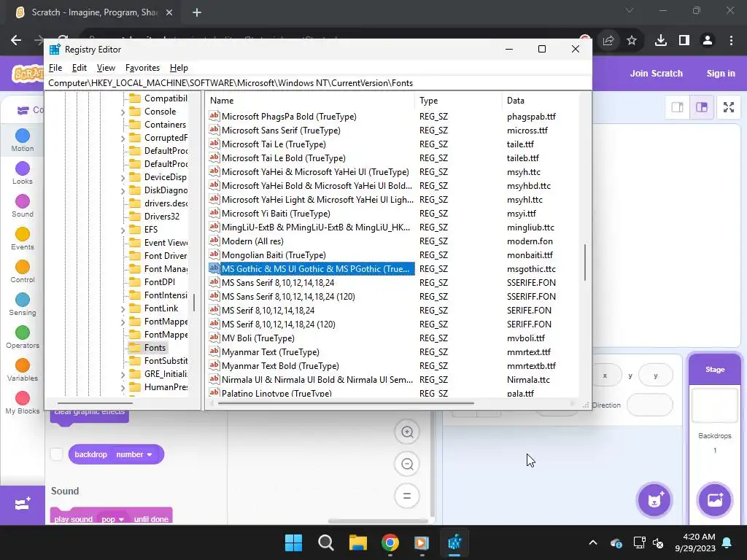
Task: Reset Scratch workspace zoom with equals button
Action: coord(407,496)
